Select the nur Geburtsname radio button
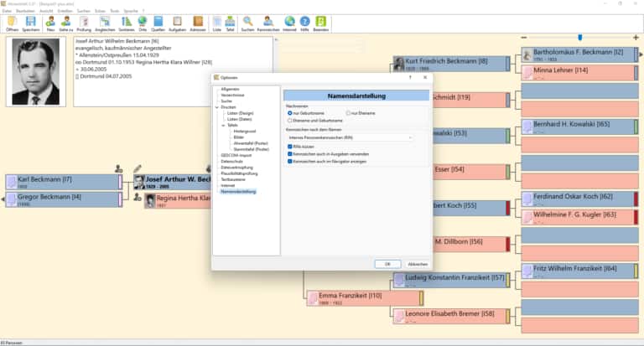644x346 pixels. [290, 113]
